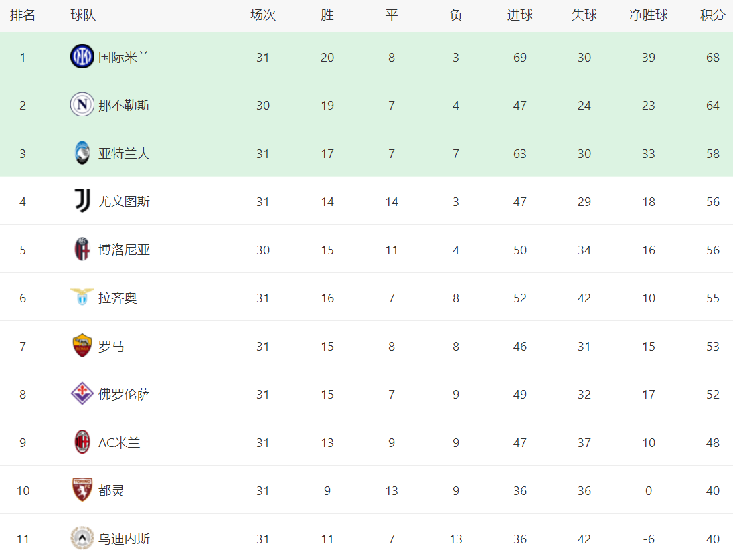
Task: Click the Lazio eagle emblem
Action: pos(82,297)
